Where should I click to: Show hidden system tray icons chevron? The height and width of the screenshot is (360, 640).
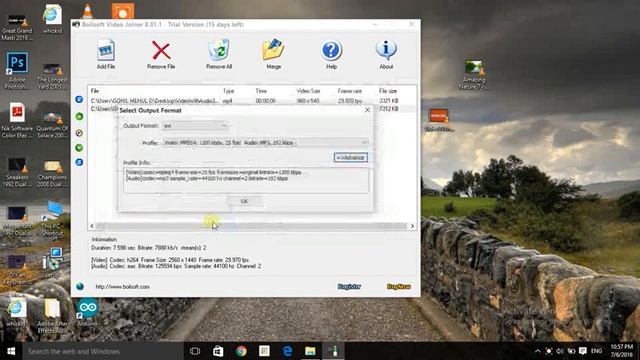(x=538, y=351)
